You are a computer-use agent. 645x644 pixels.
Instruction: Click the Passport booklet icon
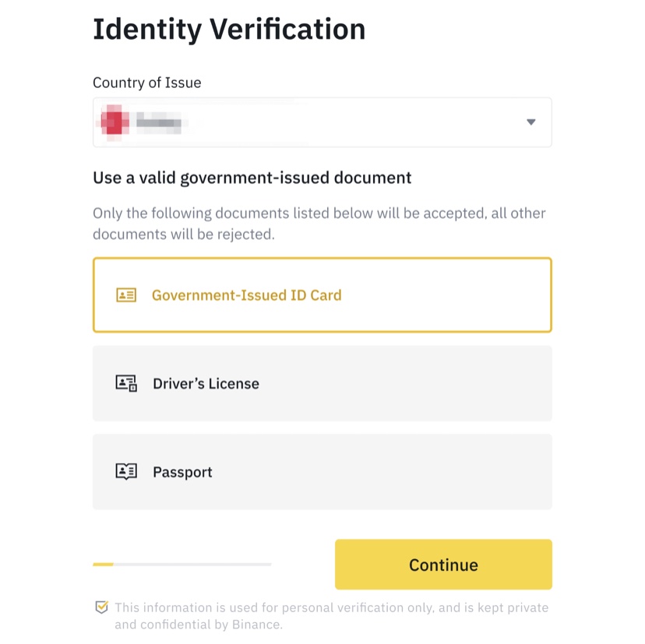point(126,471)
